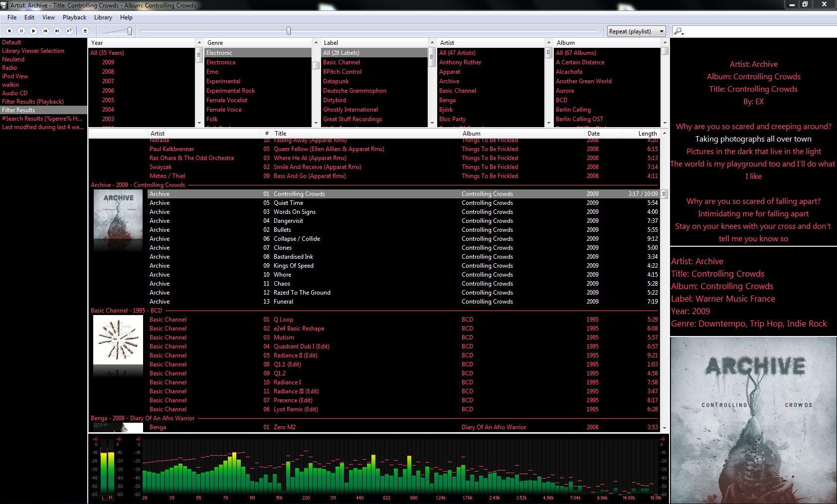Viewport: 837px width, 504px height.
Task: Stop playback with the Stop button
Action: 9,31
